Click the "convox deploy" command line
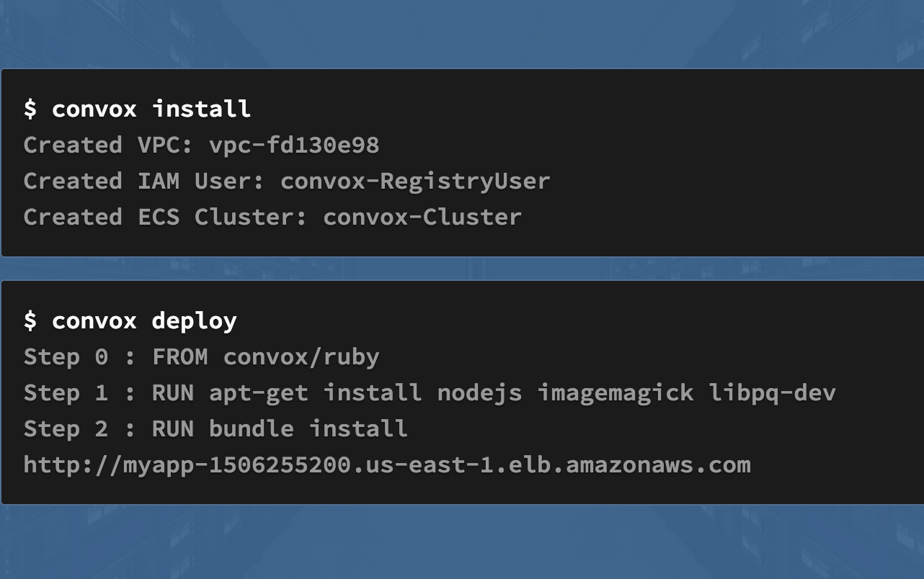 (130, 320)
